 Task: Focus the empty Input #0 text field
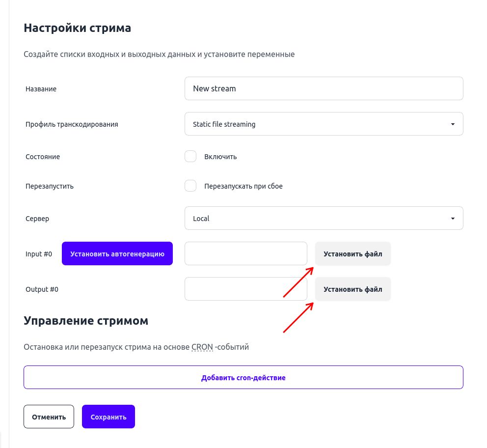tap(245, 253)
